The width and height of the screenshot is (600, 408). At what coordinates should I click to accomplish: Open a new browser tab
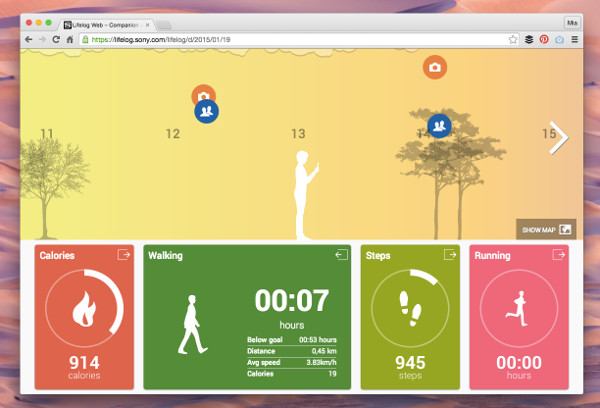(x=164, y=25)
